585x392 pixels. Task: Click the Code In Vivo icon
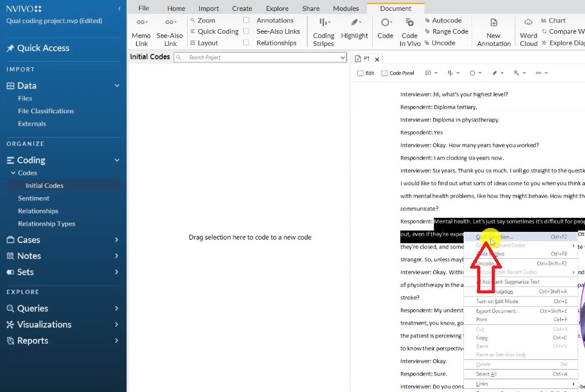pos(409,22)
